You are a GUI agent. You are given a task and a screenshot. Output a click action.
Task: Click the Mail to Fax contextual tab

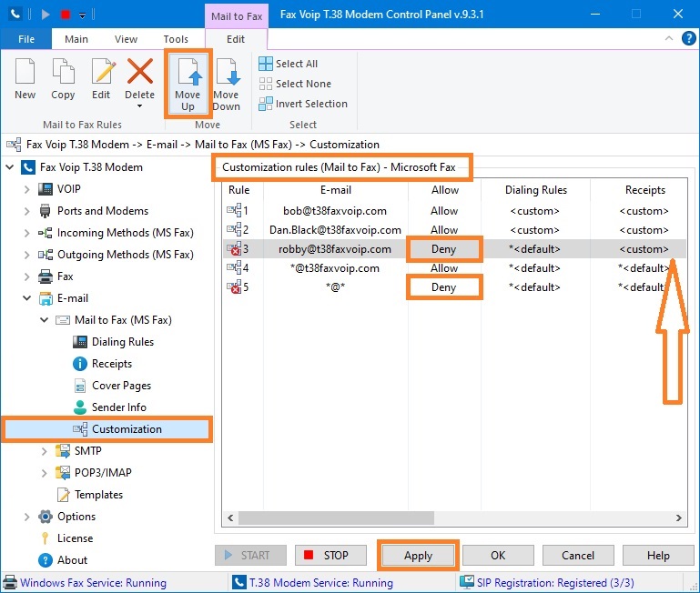tap(237, 16)
